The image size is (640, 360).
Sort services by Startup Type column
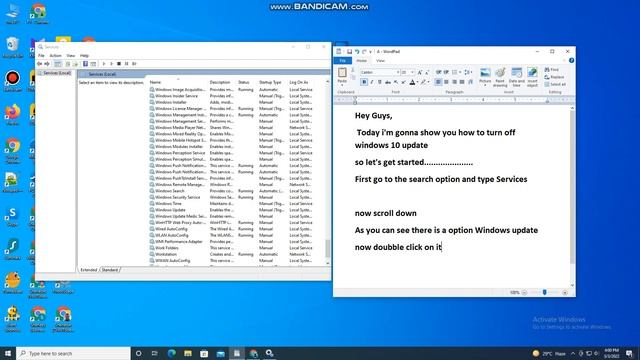pyautogui.click(x=270, y=82)
